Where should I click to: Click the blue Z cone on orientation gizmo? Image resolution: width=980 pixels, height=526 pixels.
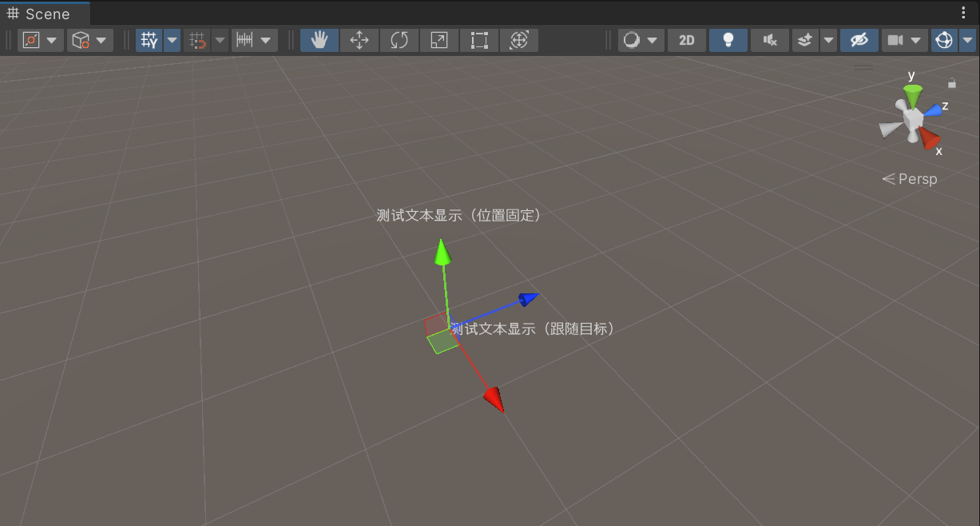point(934,110)
